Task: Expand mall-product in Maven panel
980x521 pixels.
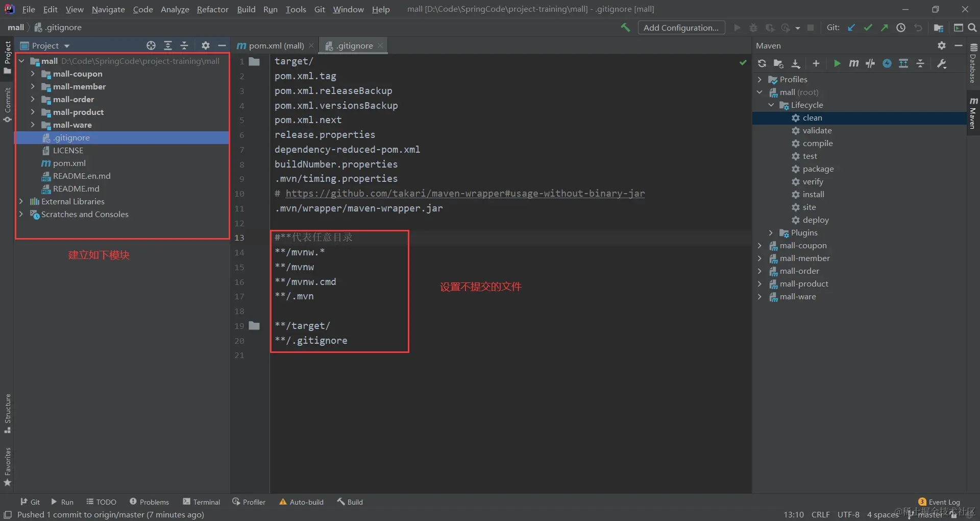Action: tap(759, 283)
